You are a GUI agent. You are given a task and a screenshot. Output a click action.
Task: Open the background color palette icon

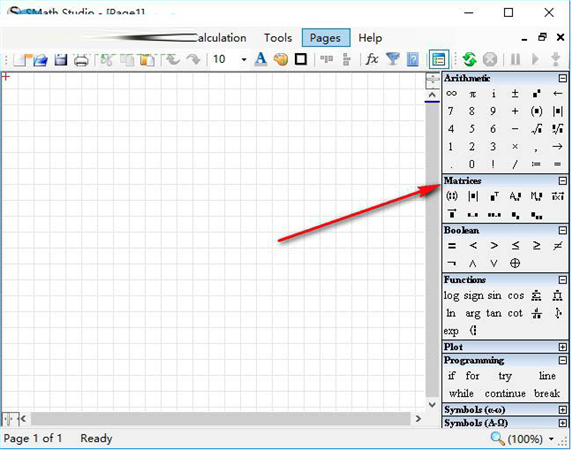click(x=281, y=59)
